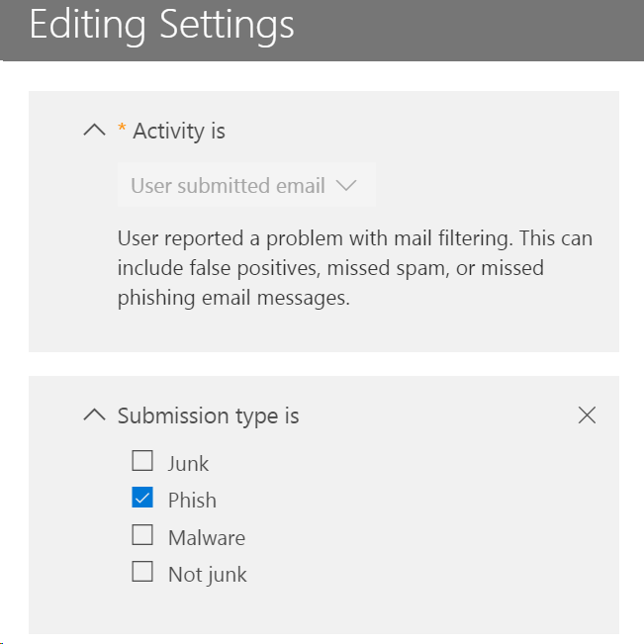Click the Junk option label

[188, 463]
